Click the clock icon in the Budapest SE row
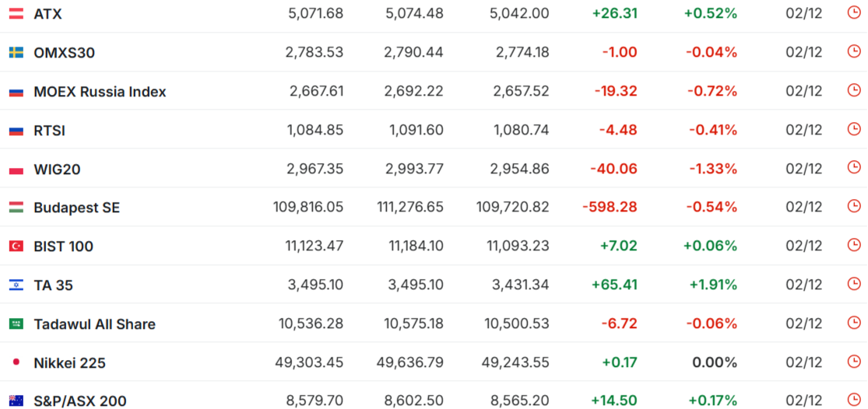 click(x=854, y=207)
